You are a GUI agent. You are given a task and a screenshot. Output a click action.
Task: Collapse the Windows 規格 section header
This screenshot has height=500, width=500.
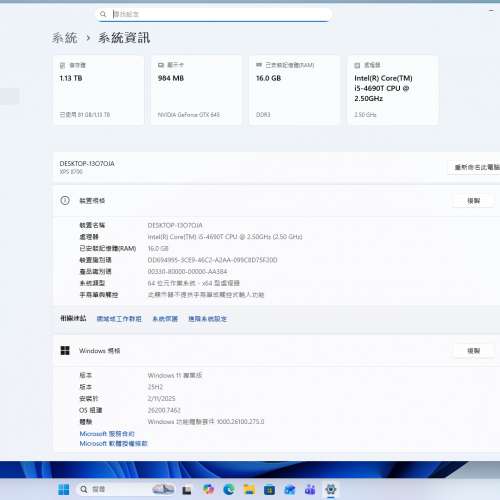point(277,351)
